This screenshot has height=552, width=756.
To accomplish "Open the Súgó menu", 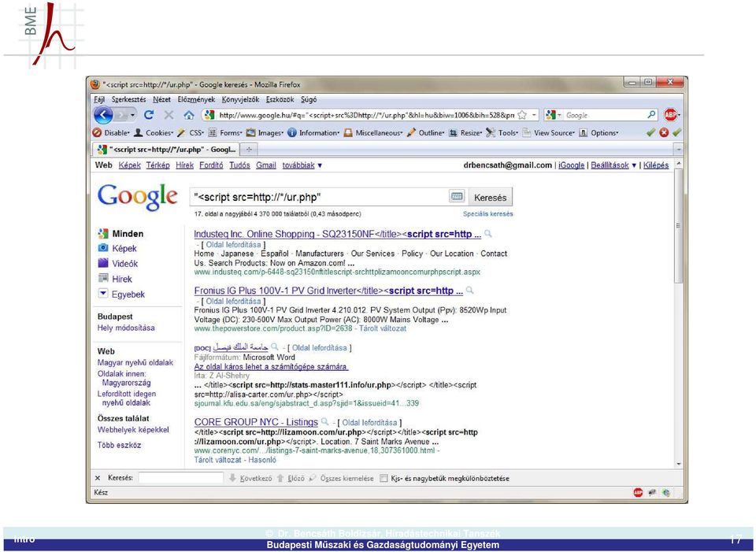I will (309, 99).
